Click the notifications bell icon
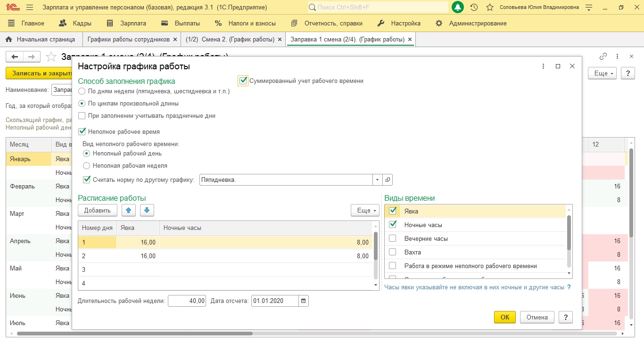The image size is (644, 343). (457, 8)
